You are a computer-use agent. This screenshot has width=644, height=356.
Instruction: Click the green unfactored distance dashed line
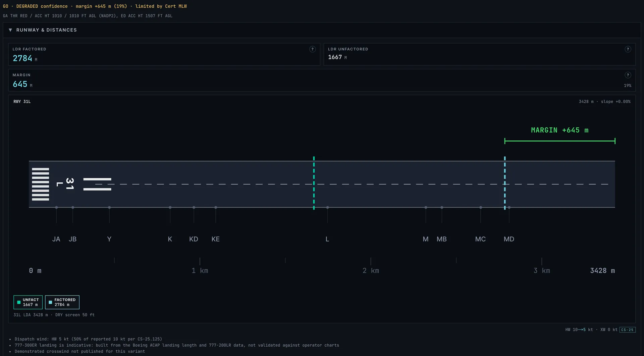[x=314, y=183]
